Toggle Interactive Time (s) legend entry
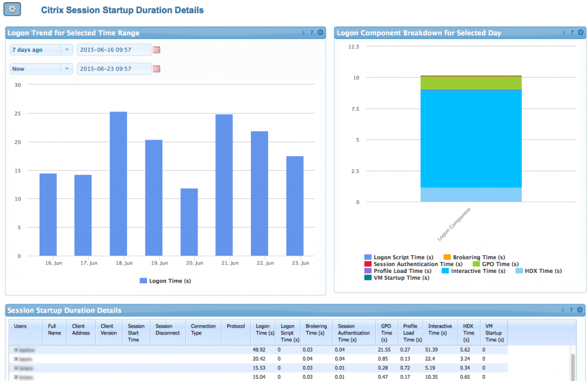The width and height of the screenshot is (588, 381). click(x=474, y=271)
